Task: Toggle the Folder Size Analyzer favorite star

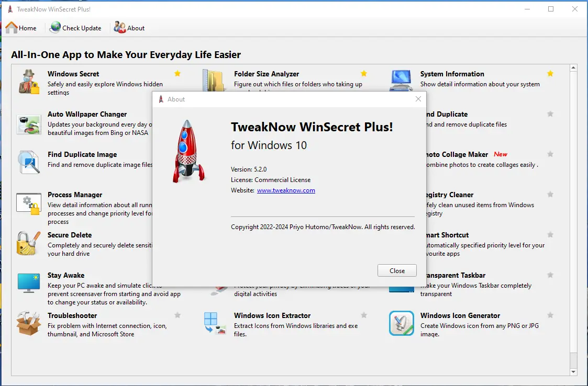Action: [364, 73]
